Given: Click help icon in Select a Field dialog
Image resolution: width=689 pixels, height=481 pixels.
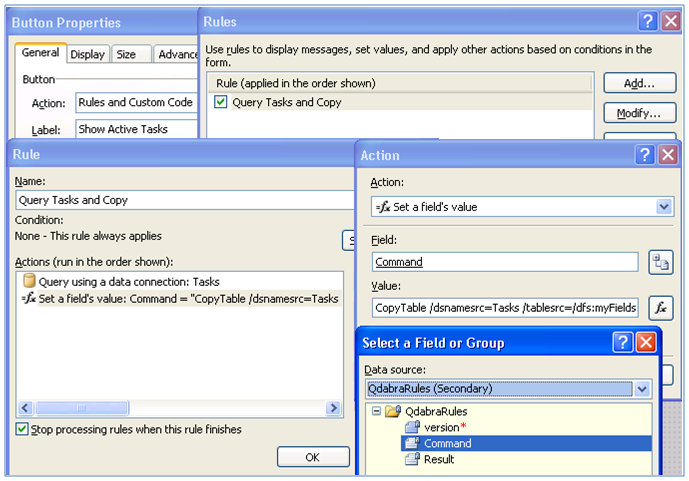Looking at the screenshot, I should pyautogui.click(x=623, y=343).
